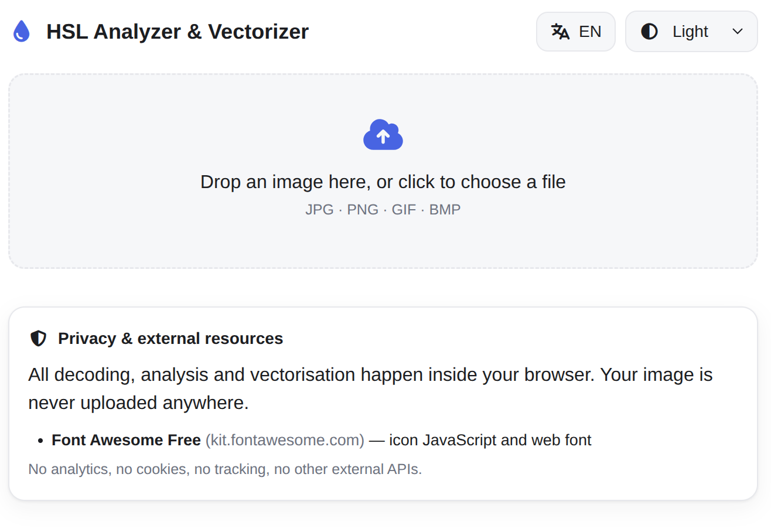The height and width of the screenshot is (532, 771).
Task: Click the cloud upload icon
Action: (383, 135)
